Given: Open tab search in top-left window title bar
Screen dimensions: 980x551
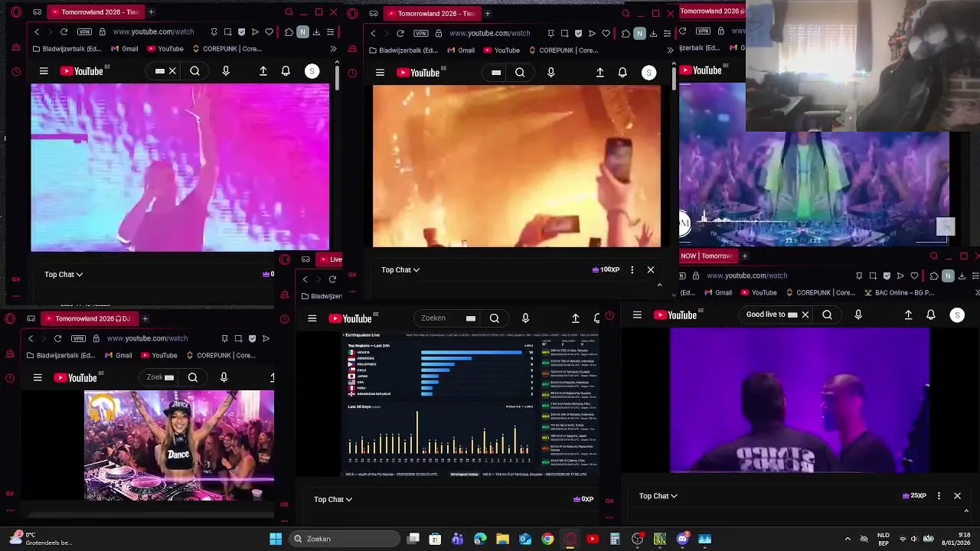Looking at the screenshot, I should click(x=289, y=12).
